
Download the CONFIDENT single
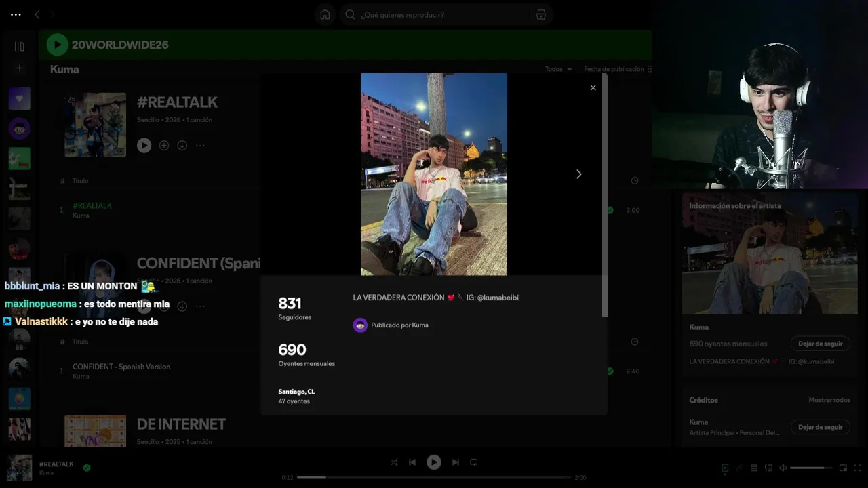coord(182,306)
